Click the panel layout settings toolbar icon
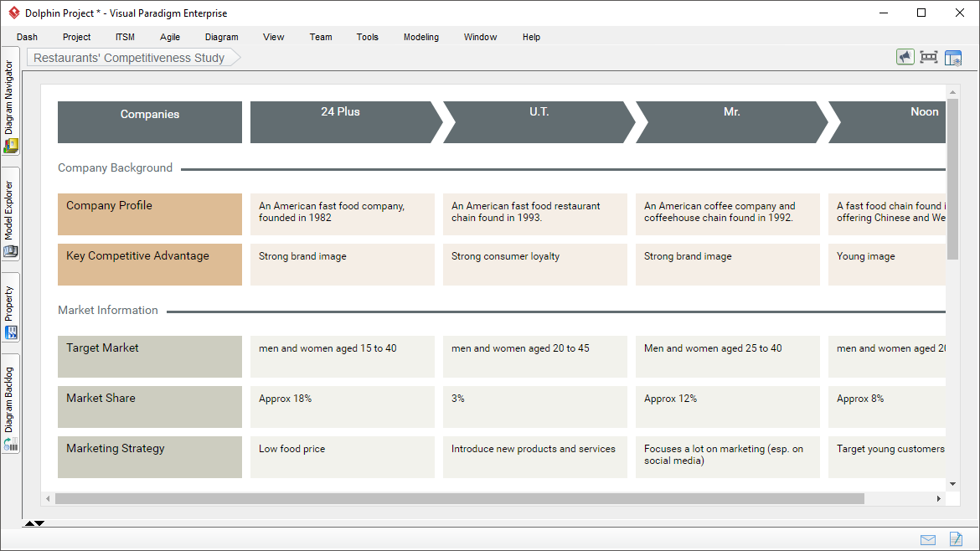The width and height of the screenshot is (980, 551). pyautogui.click(x=953, y=58)
